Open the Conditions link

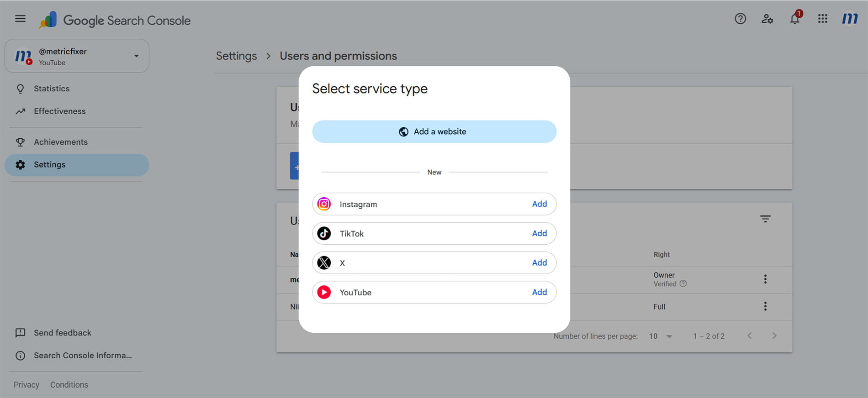(69, 385)
